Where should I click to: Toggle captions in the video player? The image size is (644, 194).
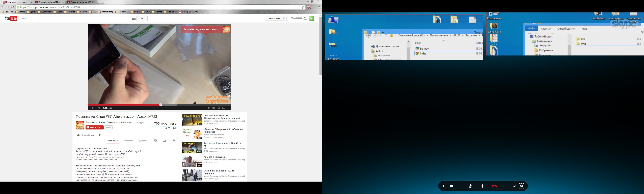[x=214, y=108]
